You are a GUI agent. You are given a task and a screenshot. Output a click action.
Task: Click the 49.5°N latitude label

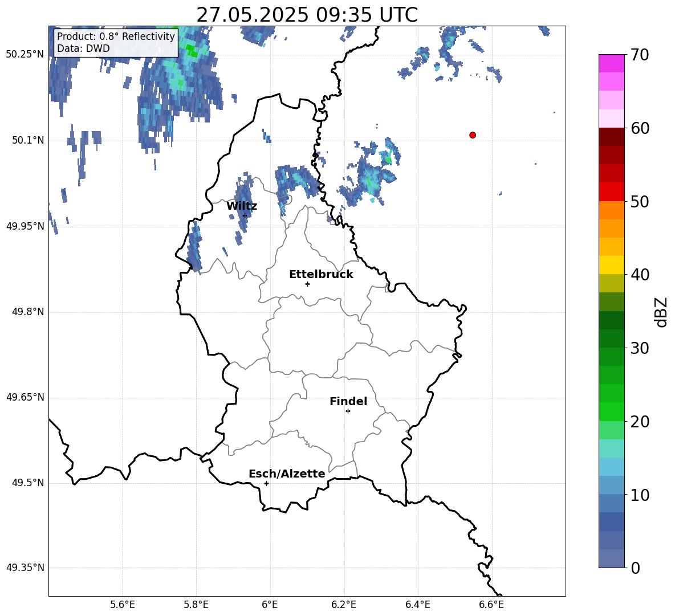[27, 483]
